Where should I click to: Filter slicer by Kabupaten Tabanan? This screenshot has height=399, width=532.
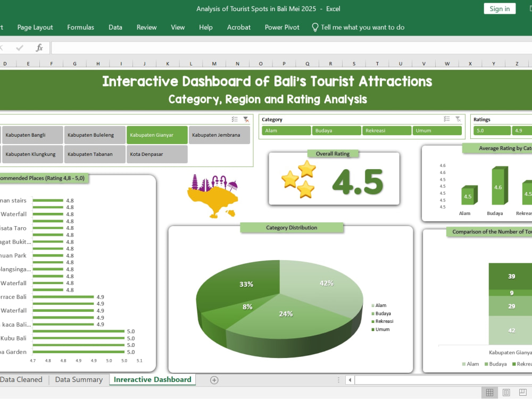pyautogui.click(x=95, y=154)
